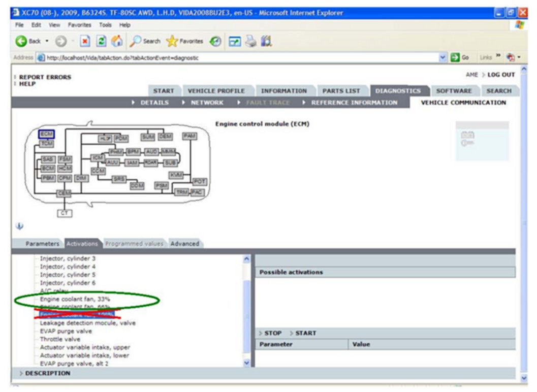Switch to the SEARCH tab
The width and height of the screenshot is (537, 392).
pyautogui.click(x=499, y=91)
